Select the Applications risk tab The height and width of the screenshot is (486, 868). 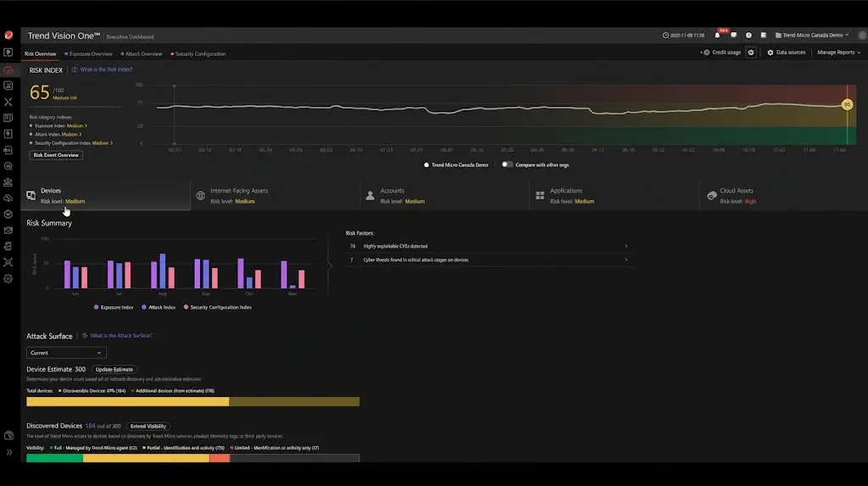tap(615, 195)
